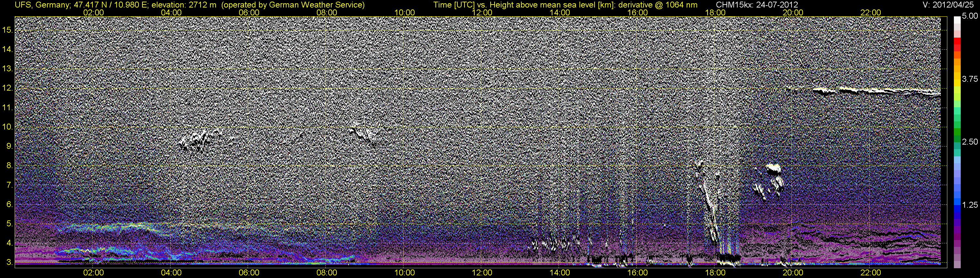Screen dimensions: 980x278
Task: Click the '02:00' label on the top time axis
Action: (x=93, y=12)
